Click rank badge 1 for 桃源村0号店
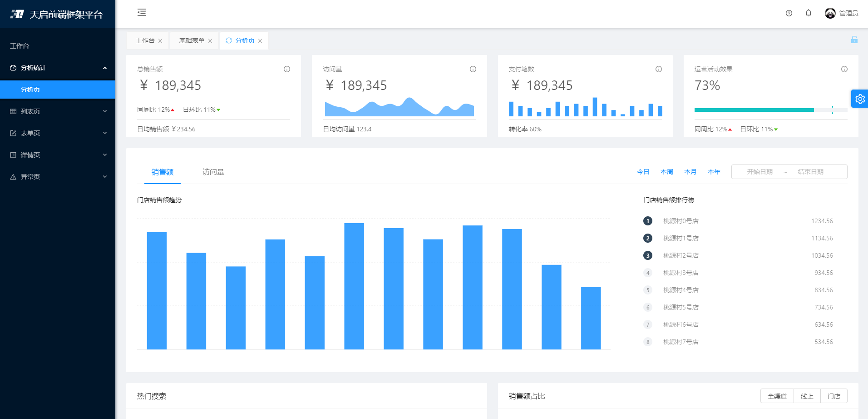Screen dimensions: 868x419 tap(648, 221)
